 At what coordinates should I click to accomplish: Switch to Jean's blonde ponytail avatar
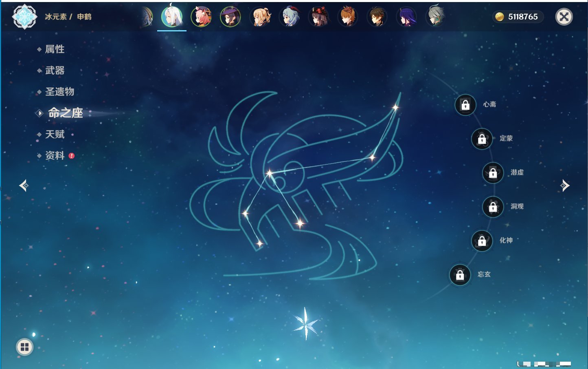pos(261,17)
